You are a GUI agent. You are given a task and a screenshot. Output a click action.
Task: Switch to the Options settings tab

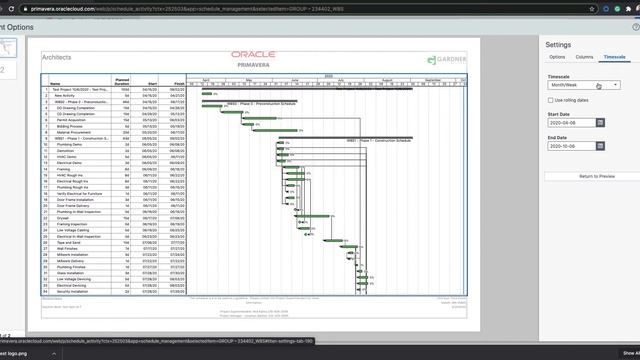557,57
